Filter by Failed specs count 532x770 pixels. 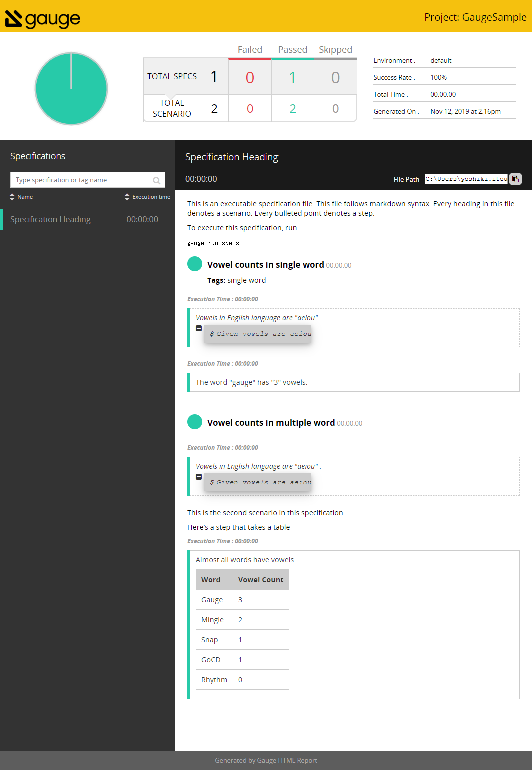click(250, 77)
